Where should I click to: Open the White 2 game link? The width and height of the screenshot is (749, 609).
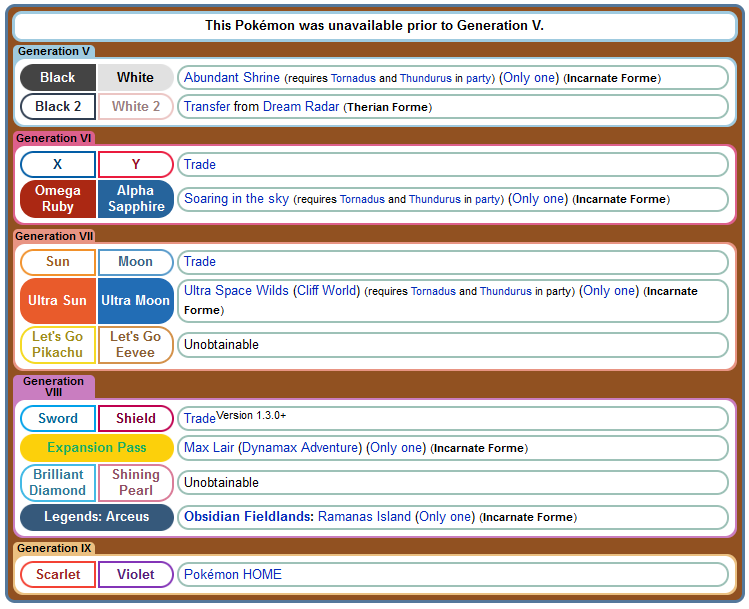point(135,107)
